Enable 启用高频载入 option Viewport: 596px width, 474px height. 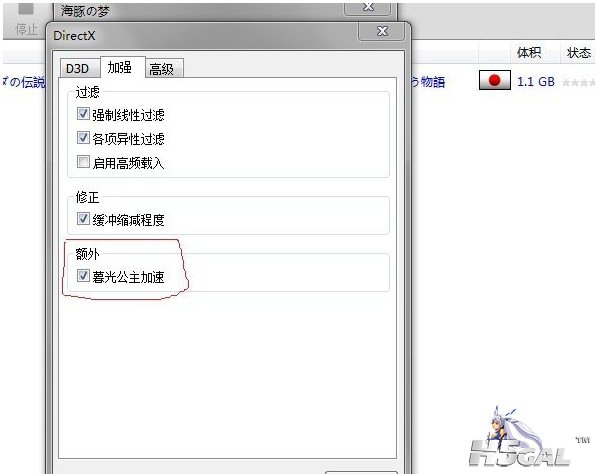tap(83, 162)
